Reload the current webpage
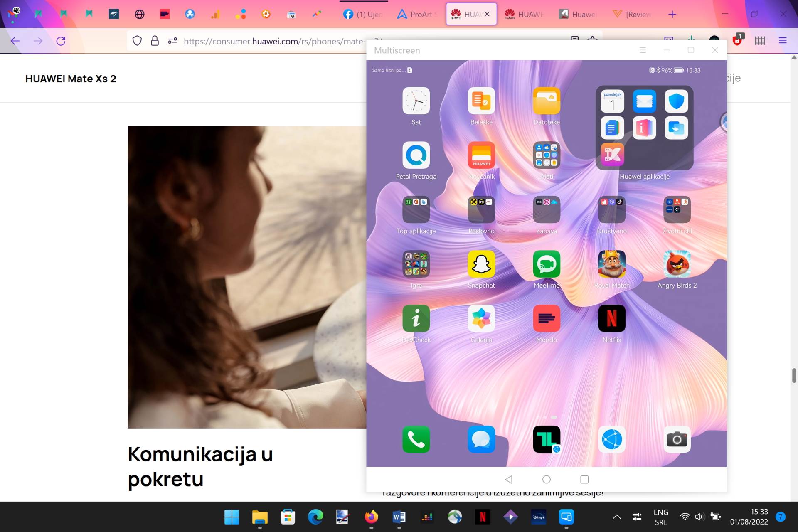Image resolution: width=798 pixels, height=532 pixels. pos(61,40)
